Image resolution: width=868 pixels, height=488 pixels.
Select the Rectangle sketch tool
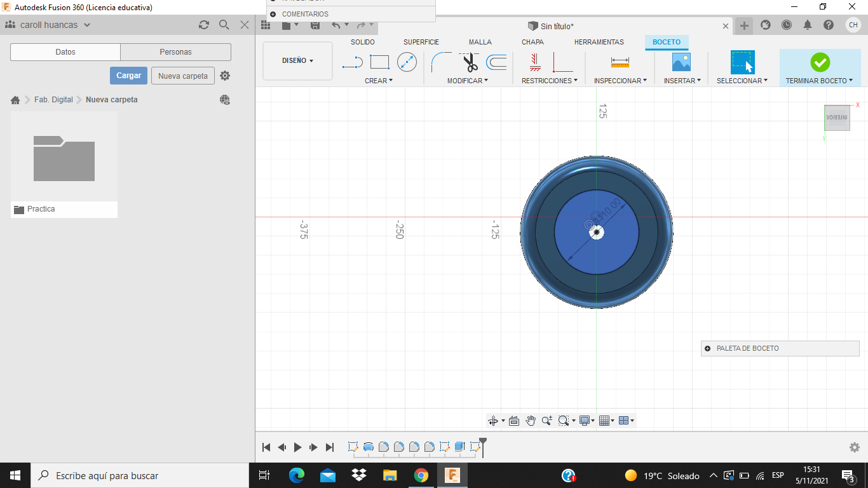coord(379,62)
